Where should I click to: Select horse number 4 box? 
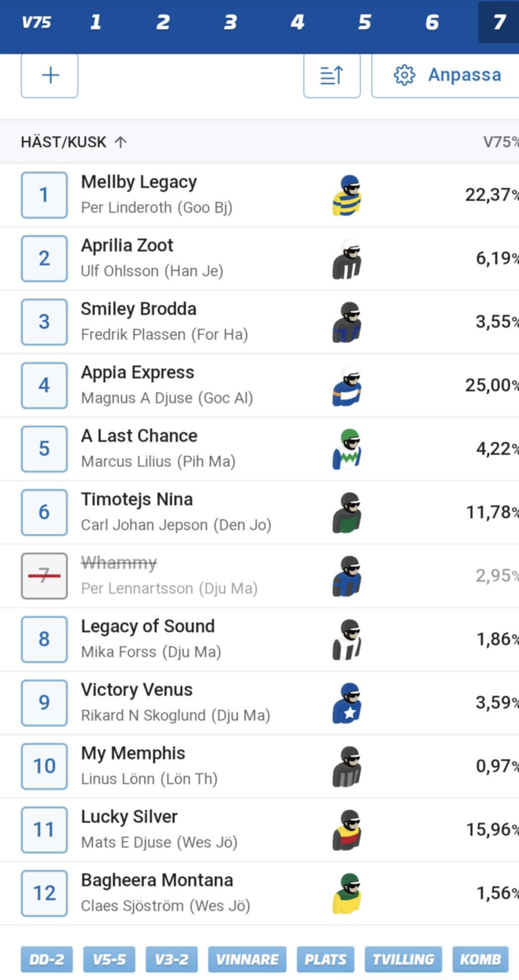pyautogui.click(x=44, y=385)
